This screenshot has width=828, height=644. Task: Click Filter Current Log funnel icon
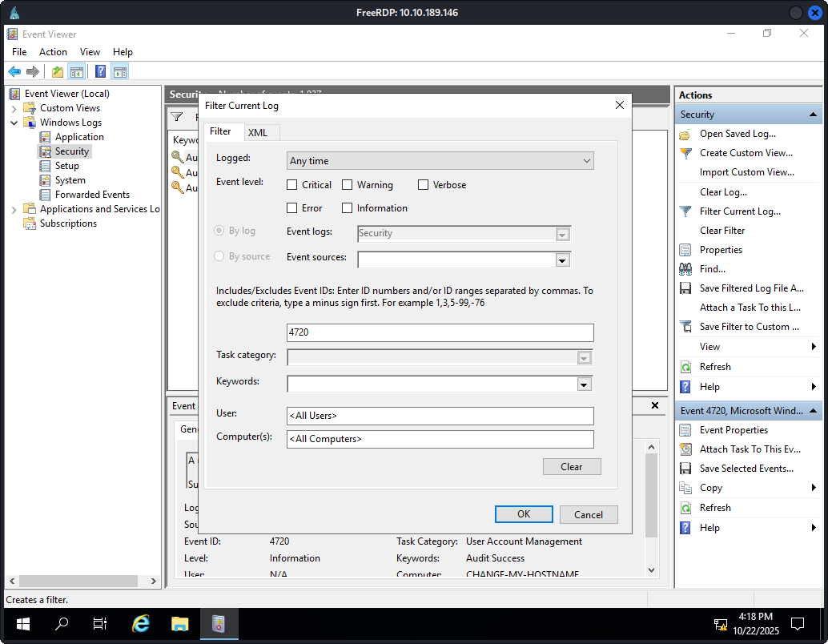(x=685, y=211)
